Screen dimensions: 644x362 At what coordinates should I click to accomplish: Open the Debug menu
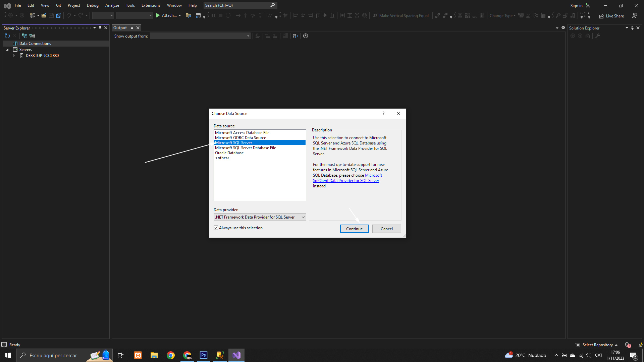(x=93, y=5)
